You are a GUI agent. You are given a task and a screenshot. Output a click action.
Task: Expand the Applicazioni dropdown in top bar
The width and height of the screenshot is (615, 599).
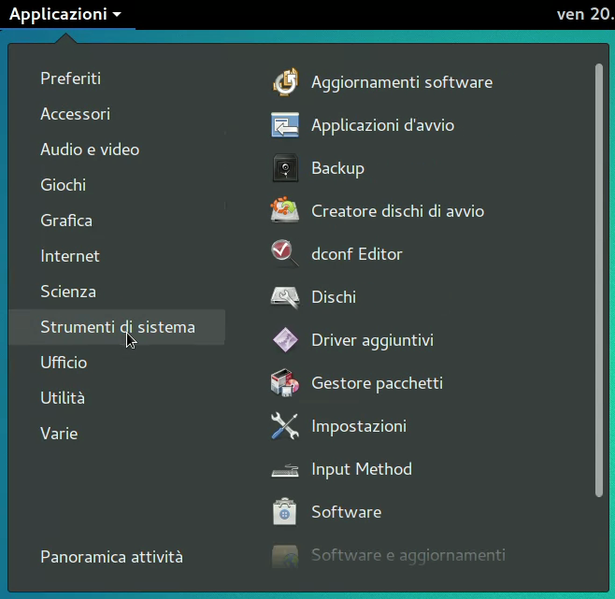pyautogui.click(x=65, y=14)
